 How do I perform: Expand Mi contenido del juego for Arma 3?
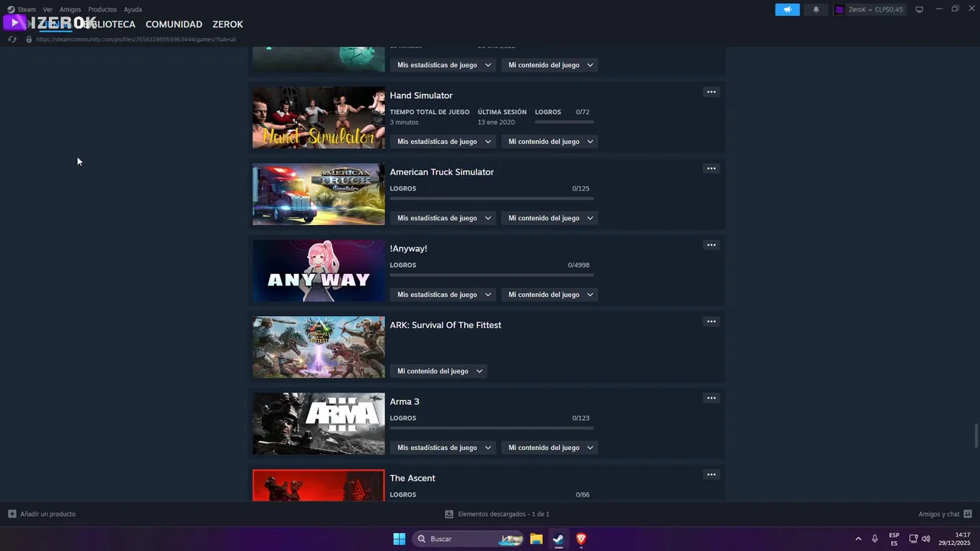tap(550, 448)
